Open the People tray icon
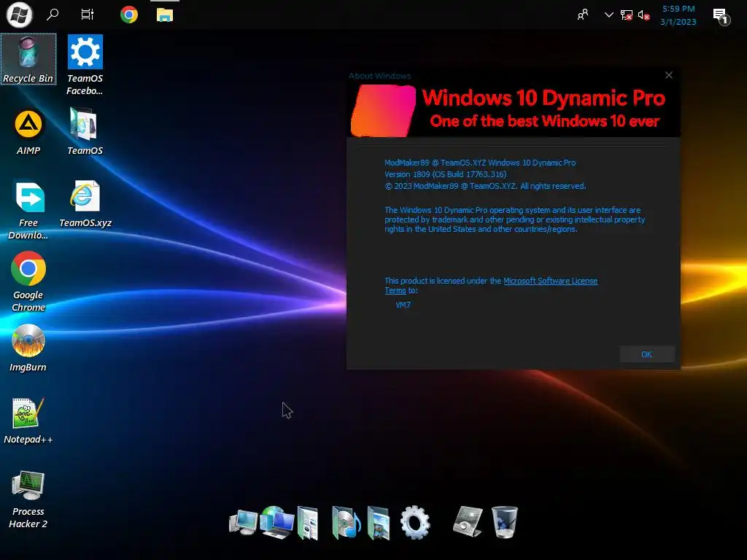 click(583, 15)
